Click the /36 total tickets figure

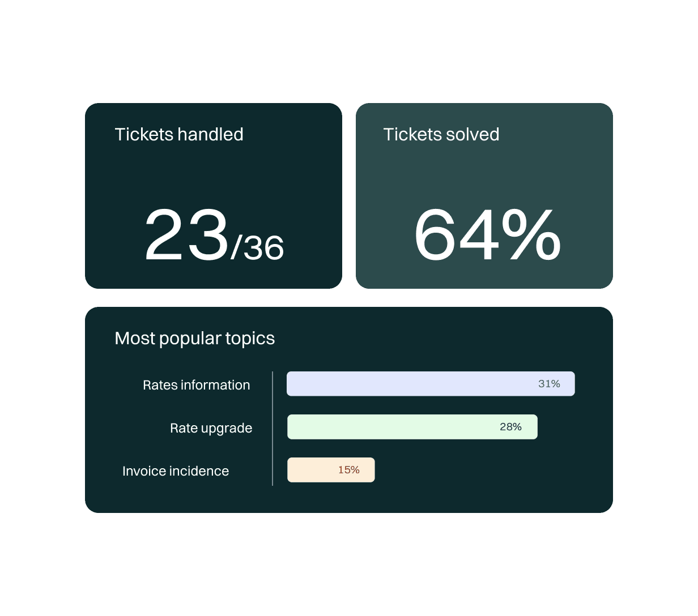(258, 247)
